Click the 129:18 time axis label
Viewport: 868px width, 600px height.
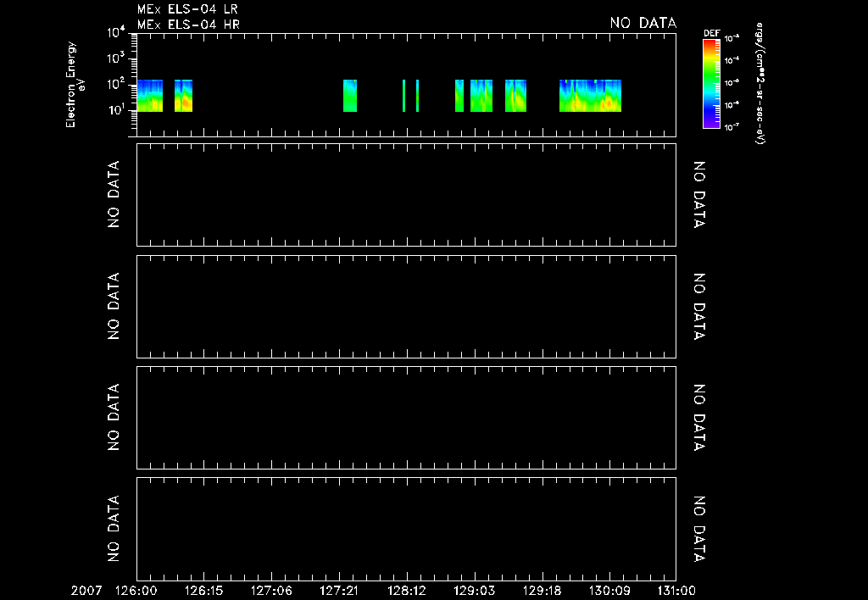tap(542, 591)
